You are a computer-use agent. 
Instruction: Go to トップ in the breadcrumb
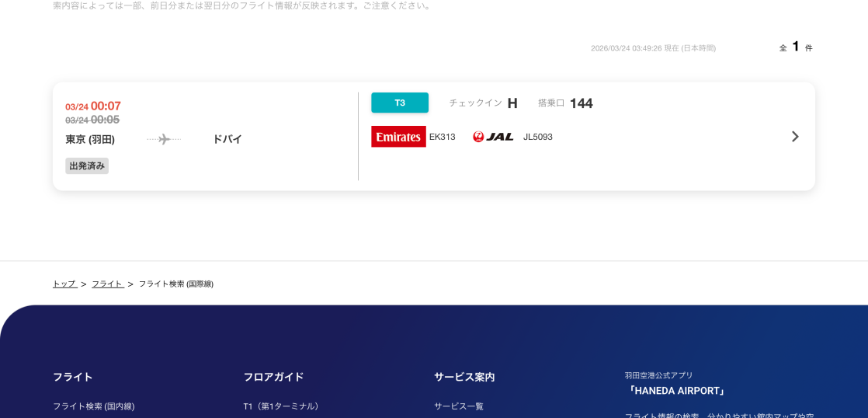coord(64,284)
